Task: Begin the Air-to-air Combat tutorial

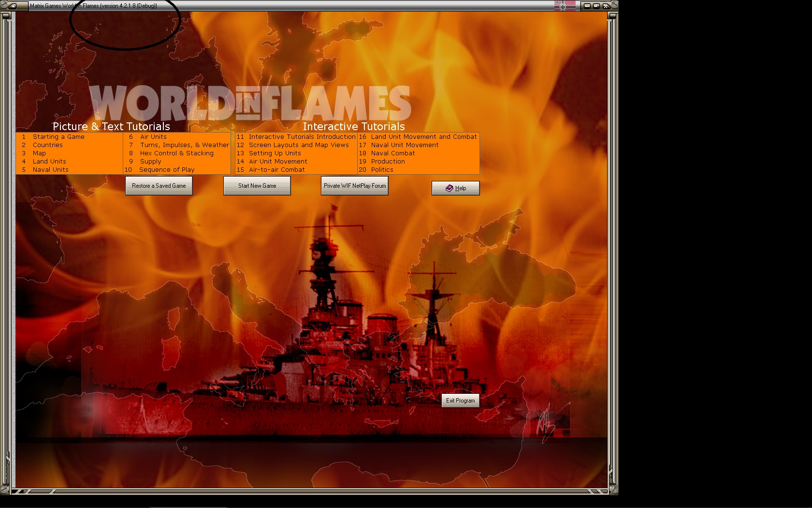Action: pos(276,169)
